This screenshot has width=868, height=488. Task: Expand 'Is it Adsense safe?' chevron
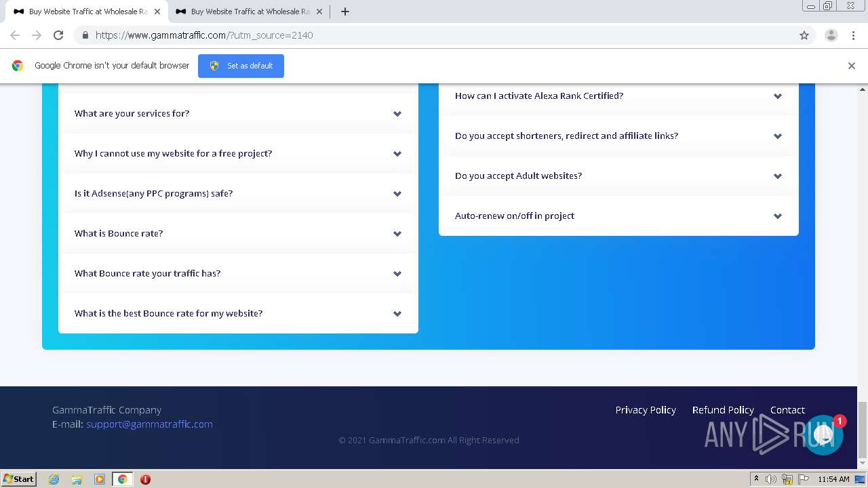[x=397, y=194]
